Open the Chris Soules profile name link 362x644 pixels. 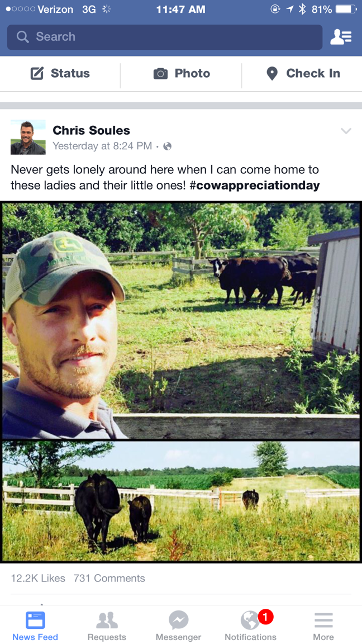91,130
